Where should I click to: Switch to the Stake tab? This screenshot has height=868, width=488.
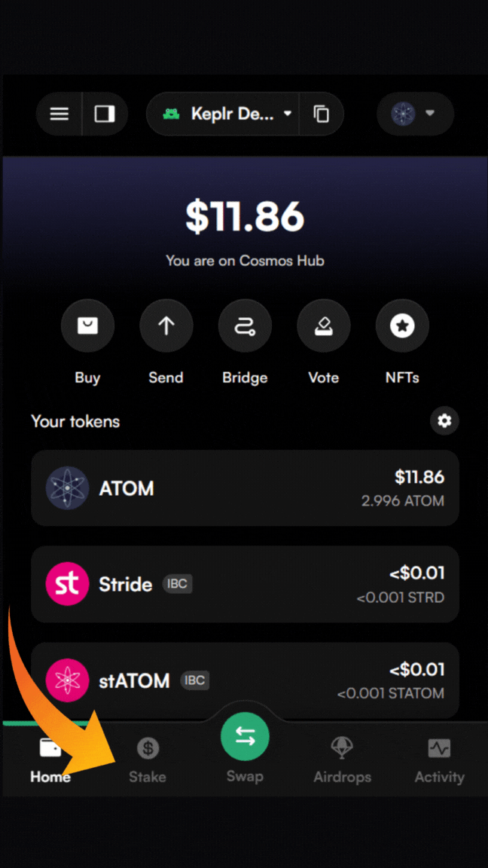[148, 759]
